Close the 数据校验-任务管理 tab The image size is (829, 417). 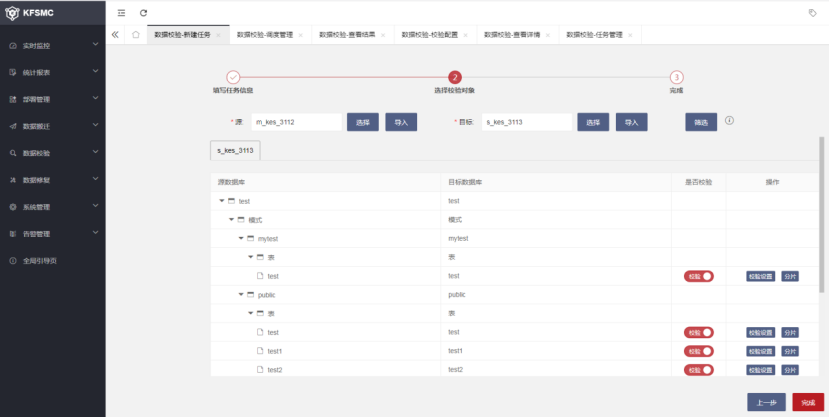[x=630, y=35]
